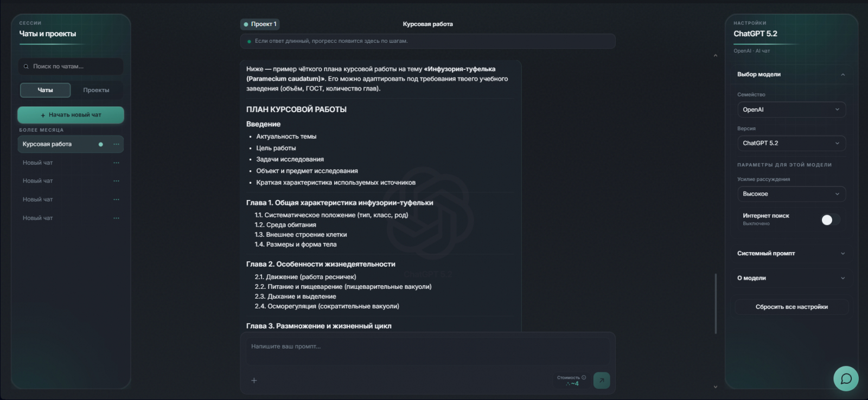The image size is (868, 400).
Task: Click Начать новый чат button
Action: point(71,115)
